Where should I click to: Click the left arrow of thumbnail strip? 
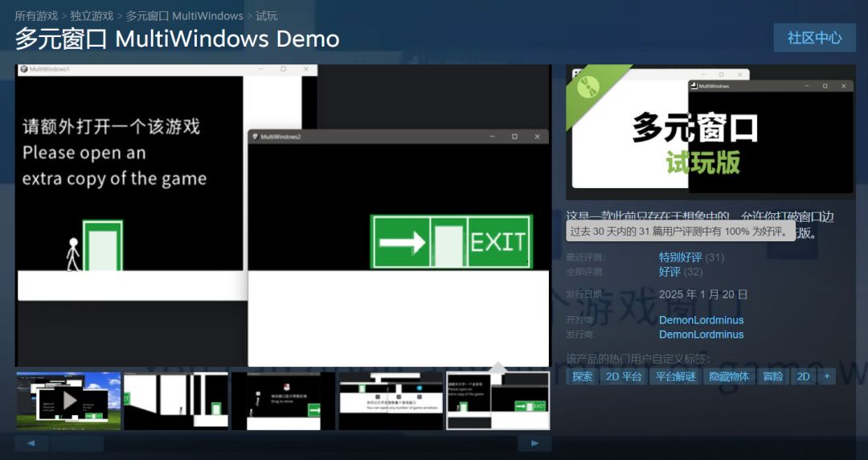(x=31, y=443)
